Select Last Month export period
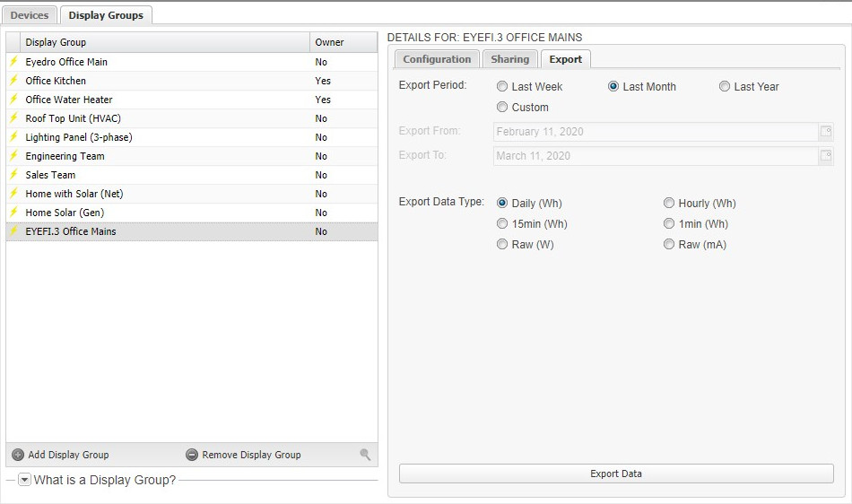 (613, 86)
